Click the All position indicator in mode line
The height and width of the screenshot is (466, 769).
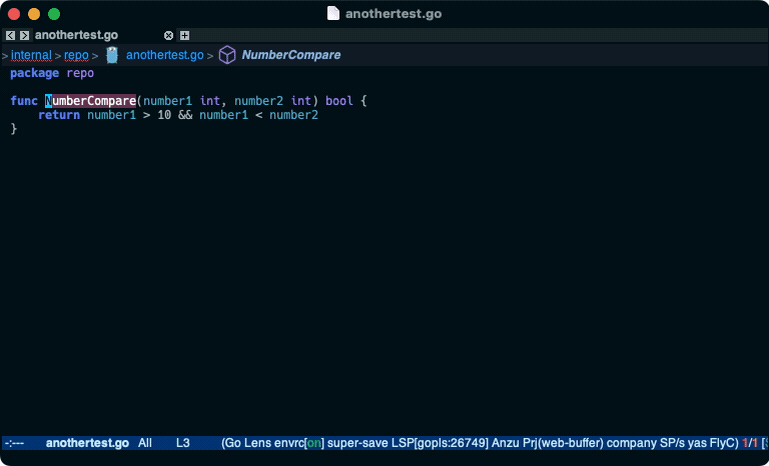click(145, 443)
